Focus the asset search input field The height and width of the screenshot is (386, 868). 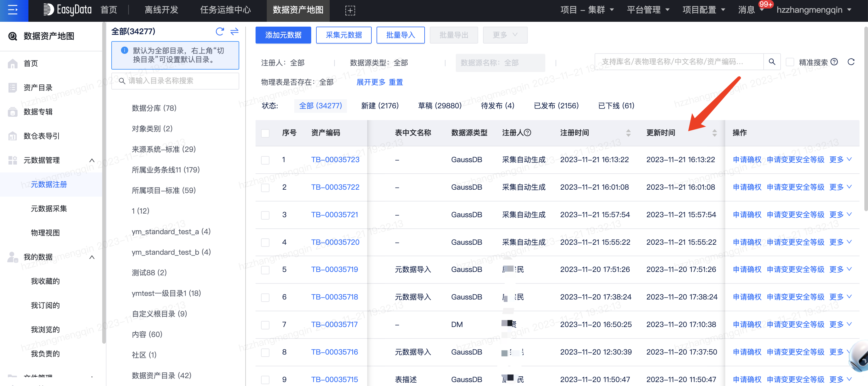point(679,62)
